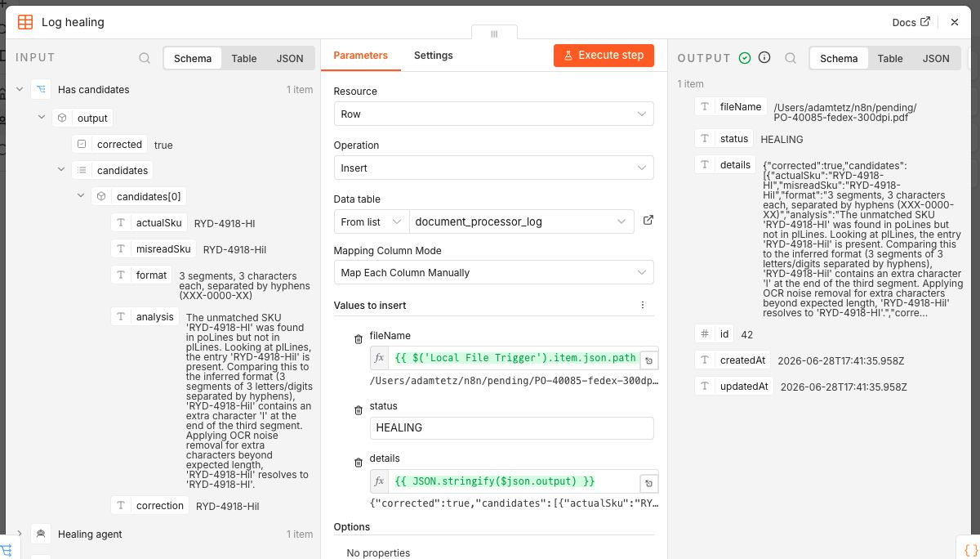Delete the status value row
The image size is (980, 559).
[x=358, y=409]
